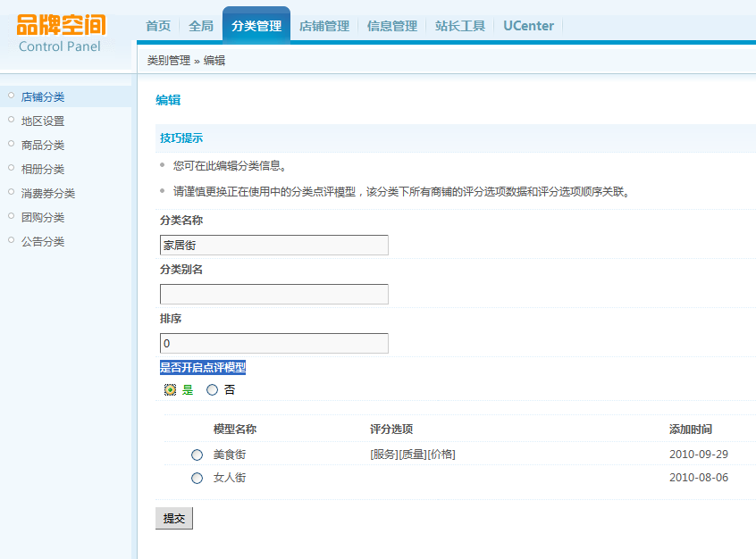Screen dimensions: 756x559
Task: Switch to the UCenter tab
Action: click(x=528, y=26)
